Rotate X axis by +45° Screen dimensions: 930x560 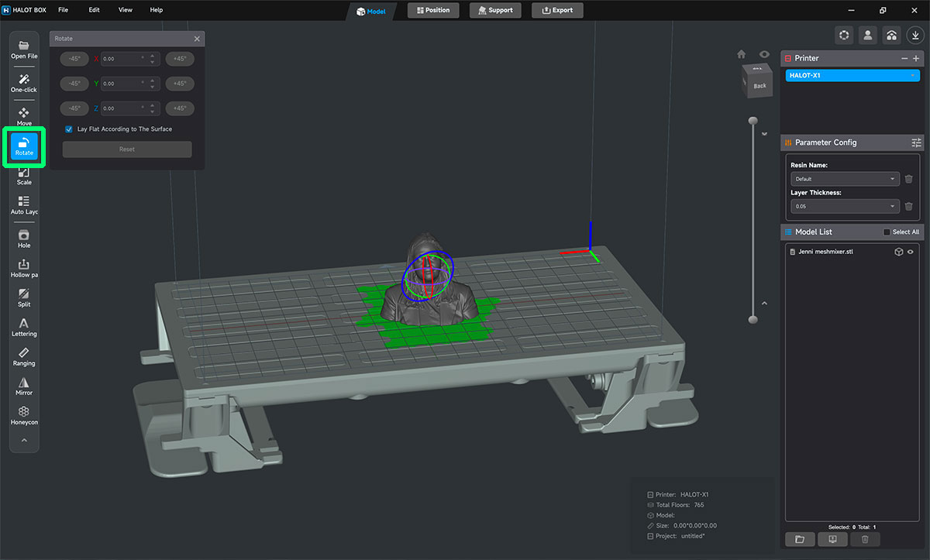[179, 58]
